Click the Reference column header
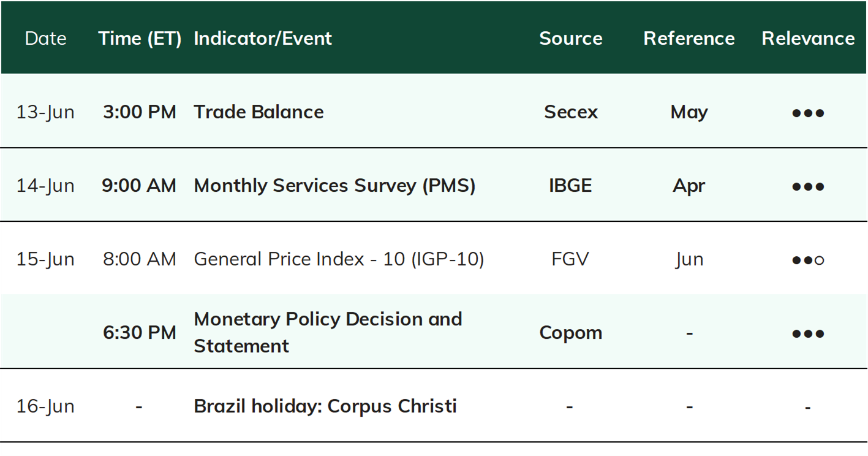Viewport: 868px width, 456px height. coord(689,38)
